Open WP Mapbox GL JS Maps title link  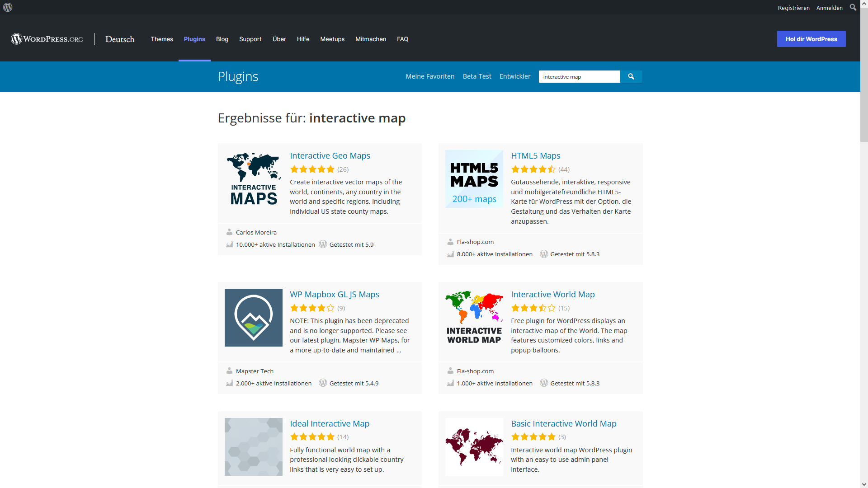point(335,294)
